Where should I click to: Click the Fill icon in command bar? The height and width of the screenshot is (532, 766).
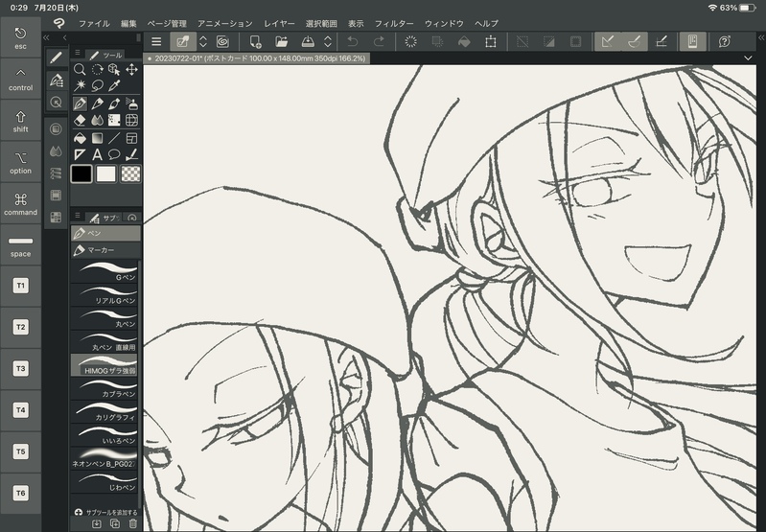click(x=464, y=42)
